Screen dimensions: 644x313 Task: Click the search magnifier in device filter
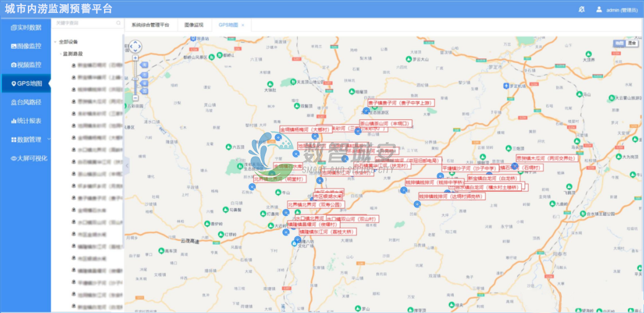pyautogui.click(x=118, y=23)
